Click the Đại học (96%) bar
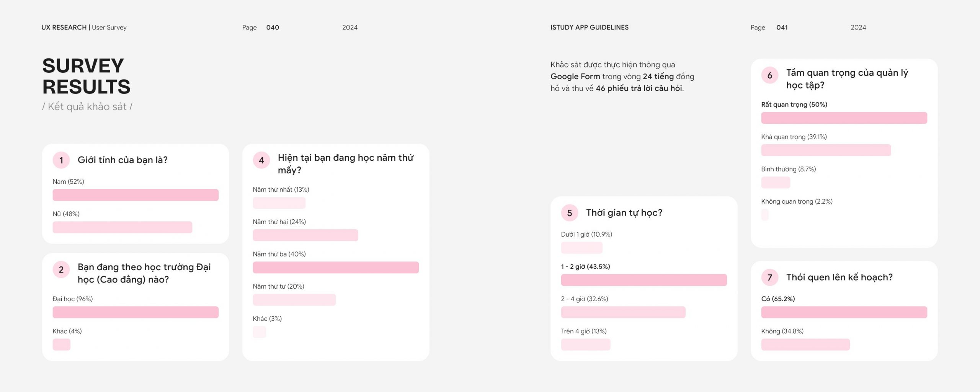 (x=136, y=312)
